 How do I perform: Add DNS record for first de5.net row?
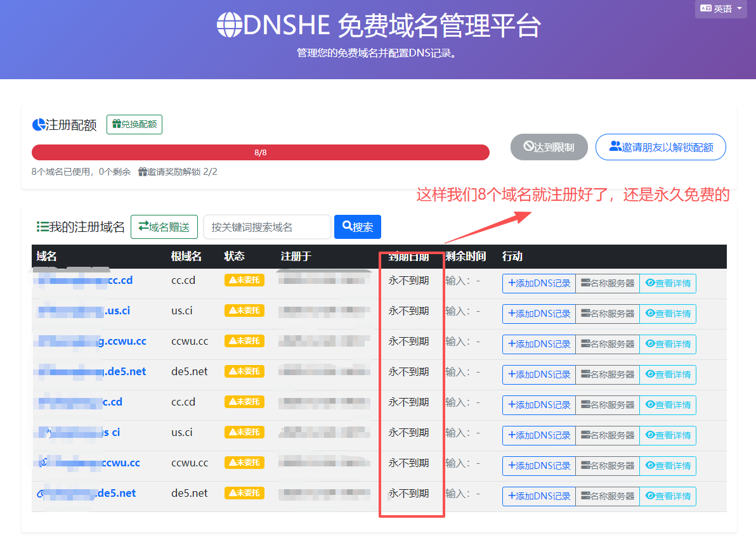coord(539,375)
